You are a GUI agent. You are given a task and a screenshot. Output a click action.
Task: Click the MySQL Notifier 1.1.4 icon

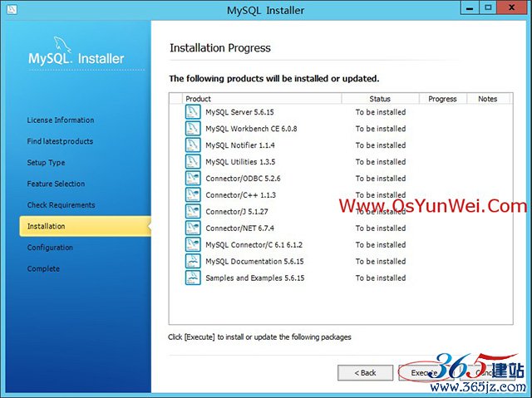click(193, 145)
